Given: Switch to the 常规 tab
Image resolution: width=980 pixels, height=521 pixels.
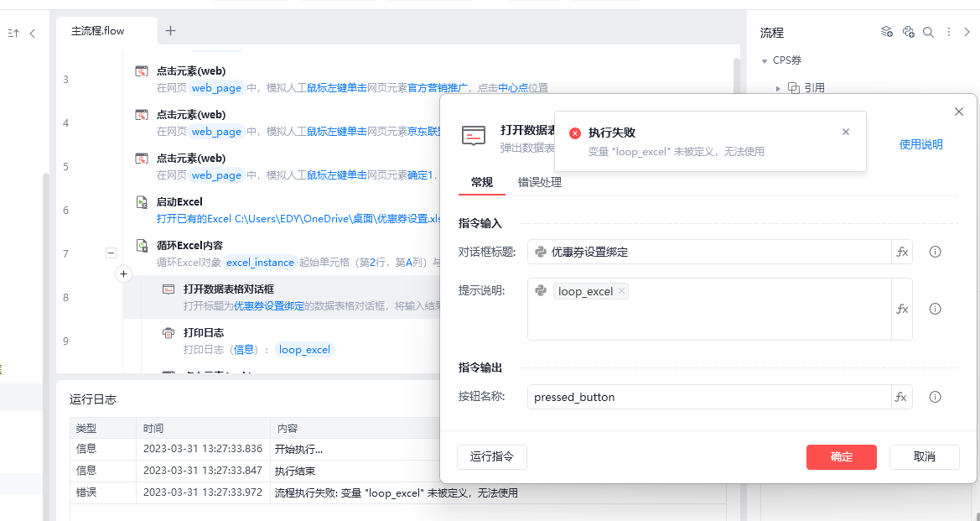Looking at the screenshot, I should [x=482, y=183].
